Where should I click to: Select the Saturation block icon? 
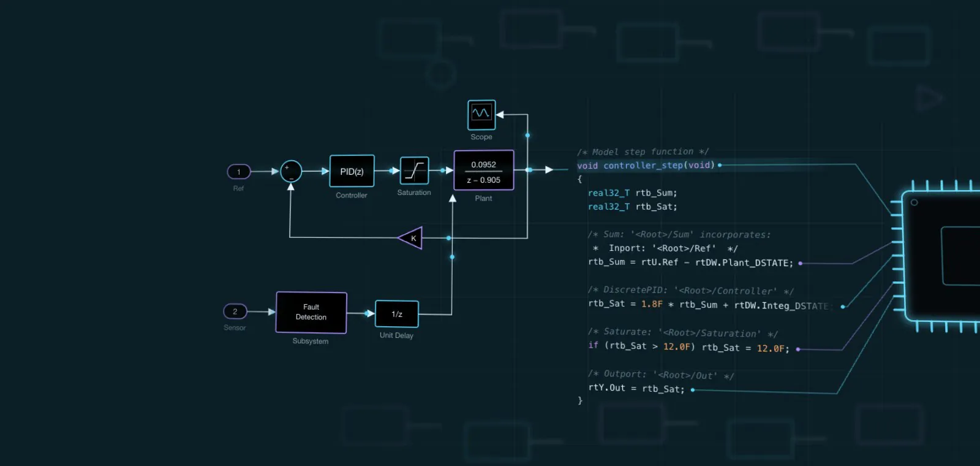click(x=414, y=170)
